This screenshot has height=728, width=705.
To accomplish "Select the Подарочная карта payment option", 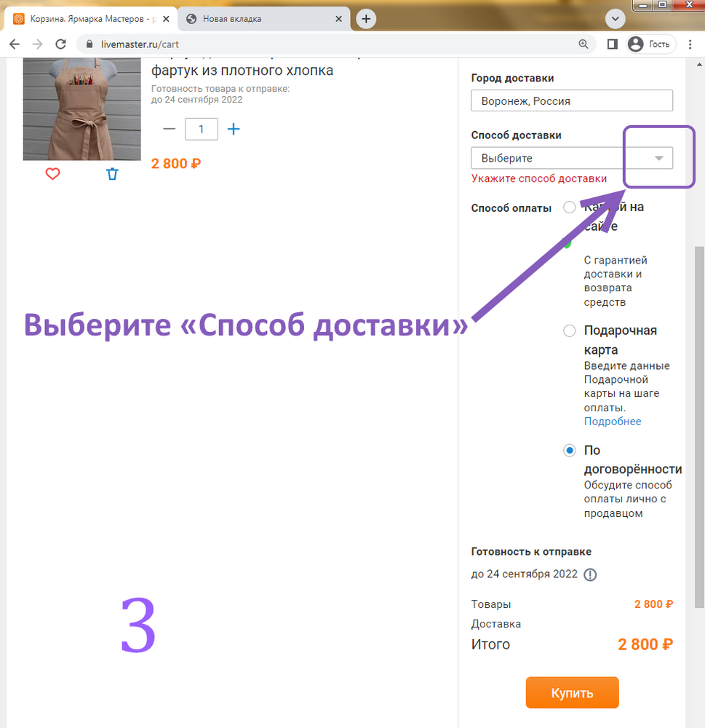I will tap(569, 331).
